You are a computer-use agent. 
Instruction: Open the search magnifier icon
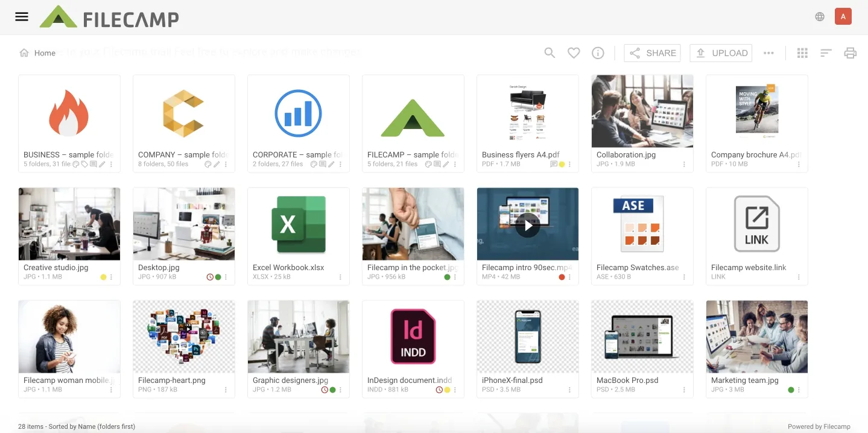tap(550, 53)
